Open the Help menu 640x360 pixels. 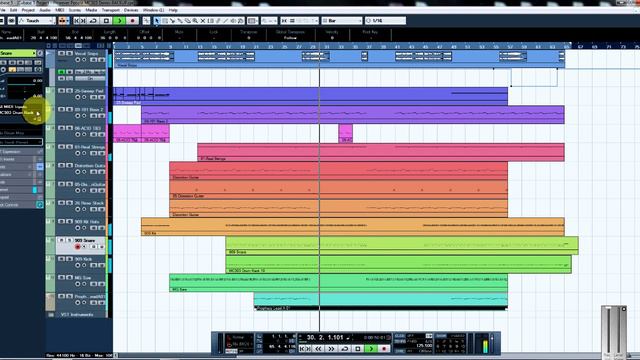(173, 10)
